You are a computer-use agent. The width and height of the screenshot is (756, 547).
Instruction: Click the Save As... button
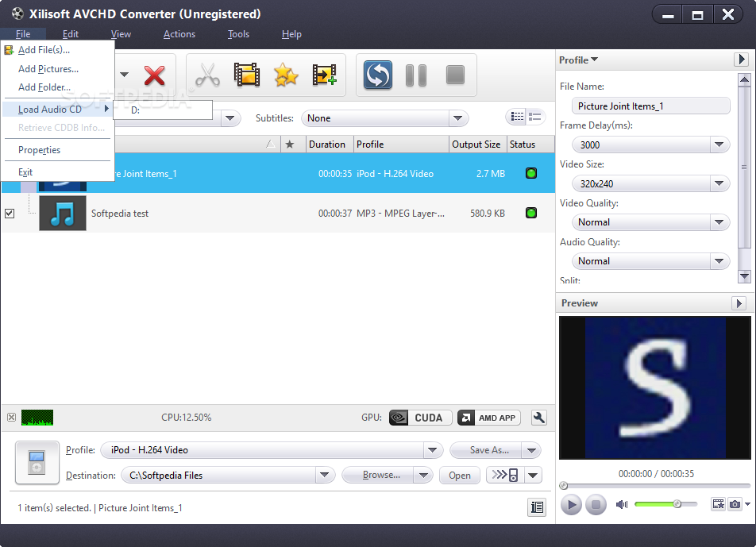486,450
